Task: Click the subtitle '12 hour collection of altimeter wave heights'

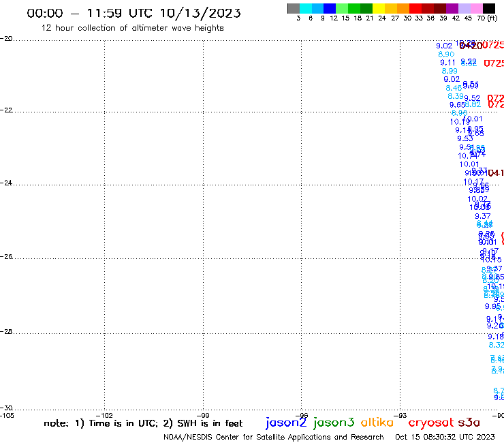Action: (x=132, y=28)
